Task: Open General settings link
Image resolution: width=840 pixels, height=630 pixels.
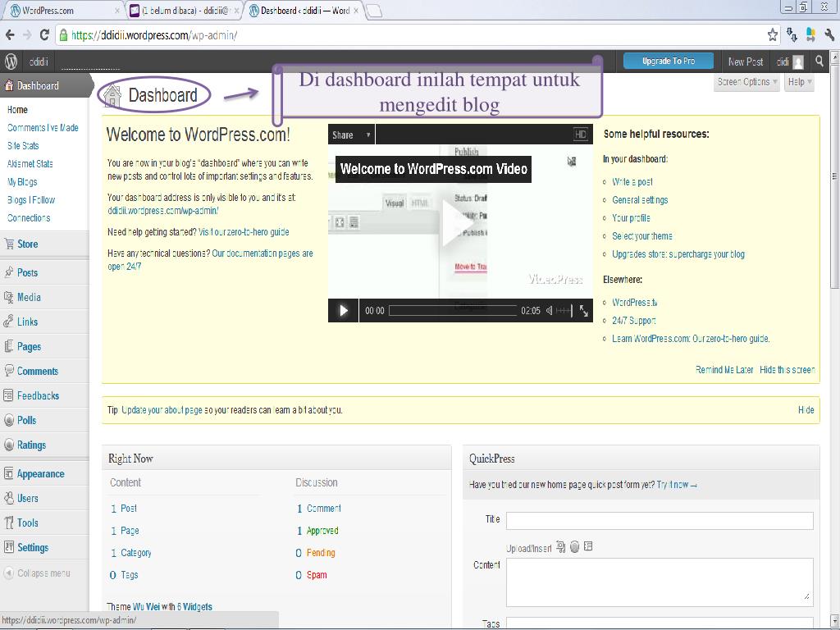Action: click(x=640, y=200)
